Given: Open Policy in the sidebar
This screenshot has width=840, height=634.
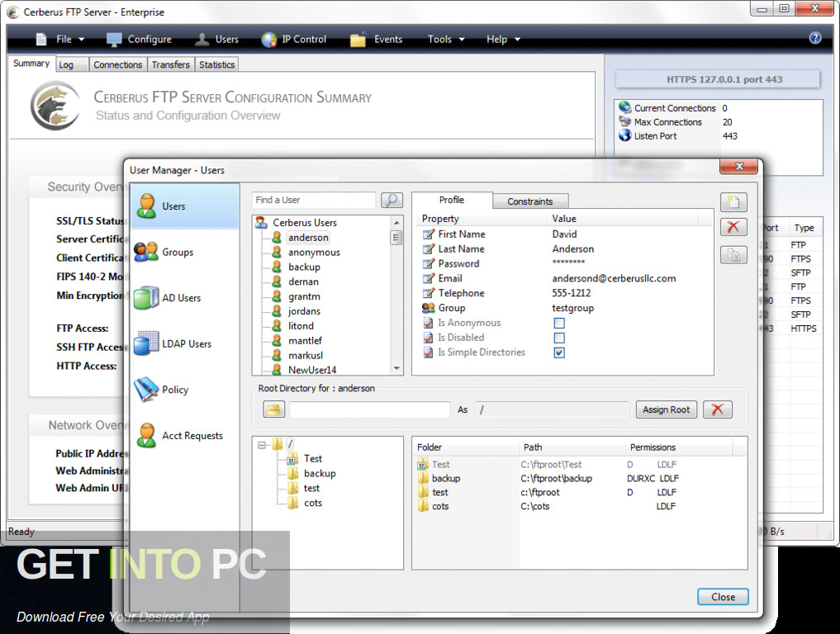Looking at the screenshot, I should 185,390.
